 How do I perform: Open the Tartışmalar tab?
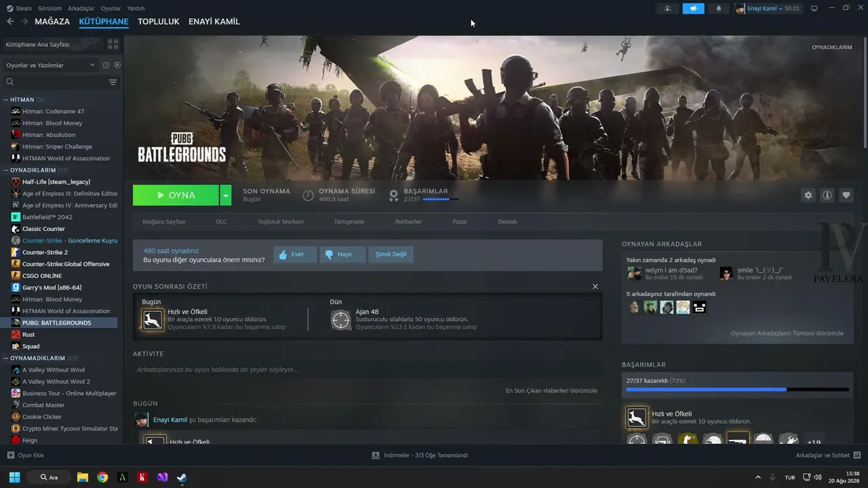pos(349,222)
